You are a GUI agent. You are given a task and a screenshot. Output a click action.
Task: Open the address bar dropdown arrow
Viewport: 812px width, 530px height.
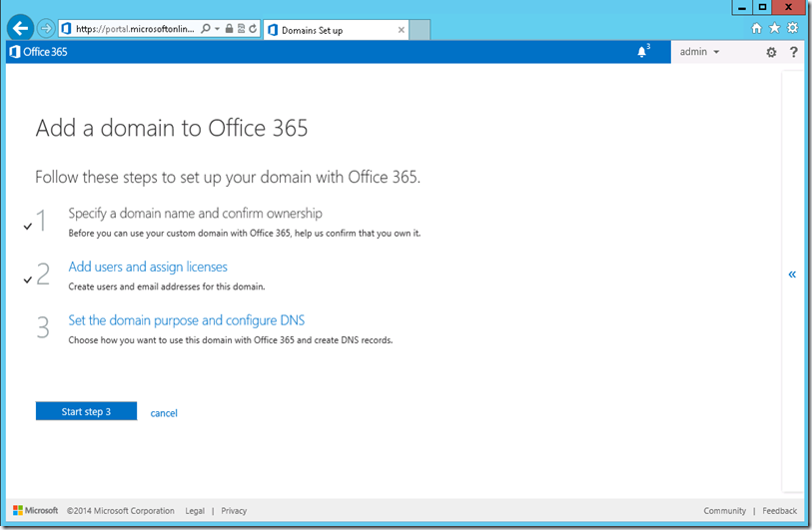click(x=217, y=29)
